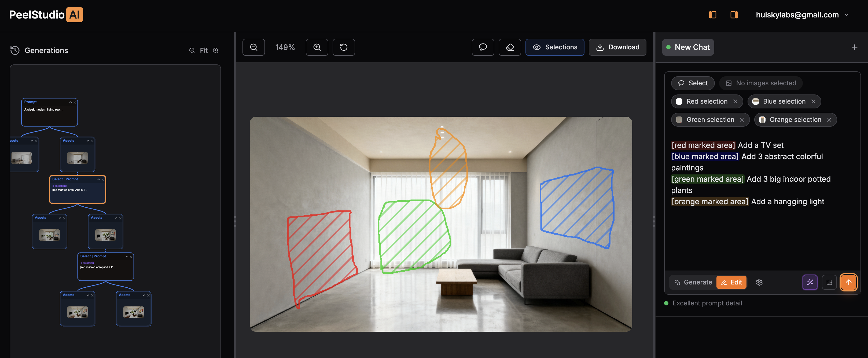Collapse the top Prompt node chevron
Image resolution: width=868 pixels, height=358 pixels.
(71, 102)
